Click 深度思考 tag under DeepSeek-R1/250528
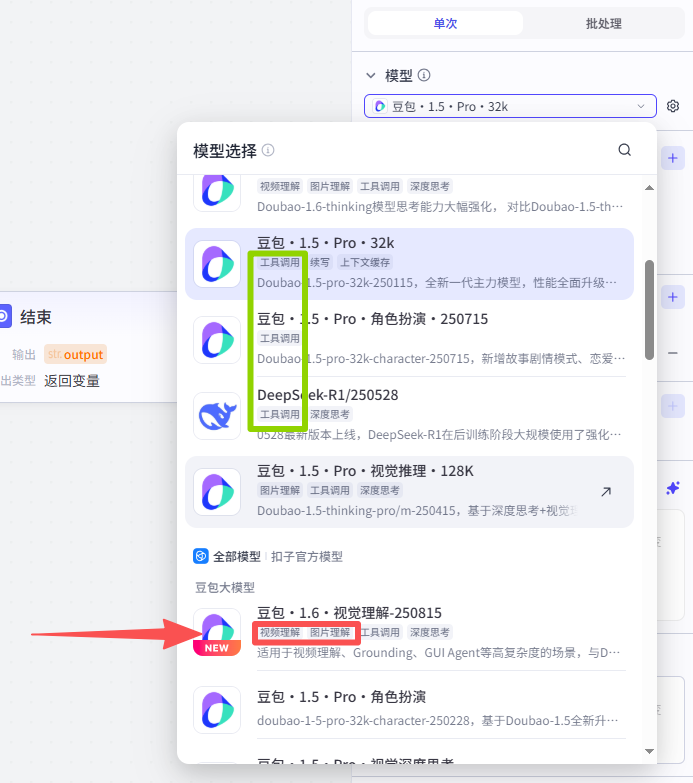The height and width of the screenshot is (783, 693). (330, 414)
